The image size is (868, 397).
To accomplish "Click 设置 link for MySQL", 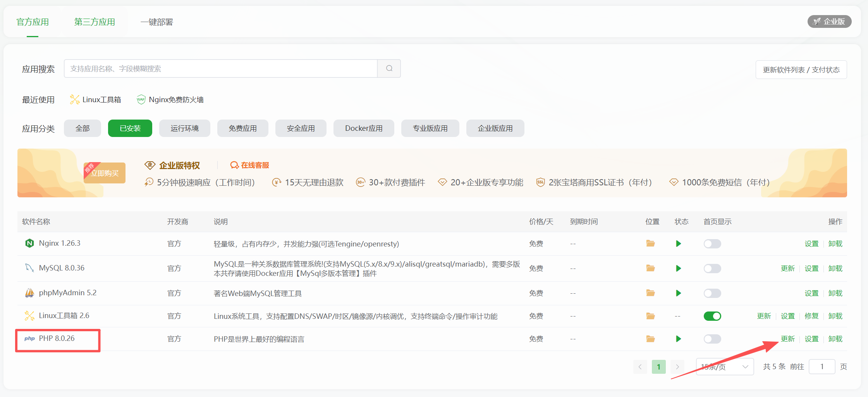I will point(811,268).
